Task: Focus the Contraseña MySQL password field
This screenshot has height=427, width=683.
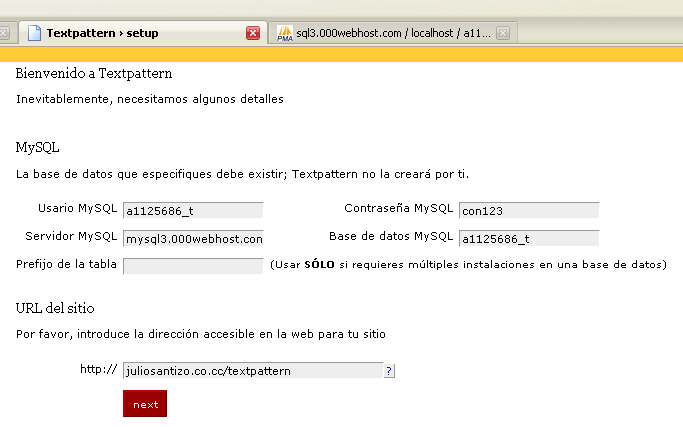Action: click(x=529, y=210)
